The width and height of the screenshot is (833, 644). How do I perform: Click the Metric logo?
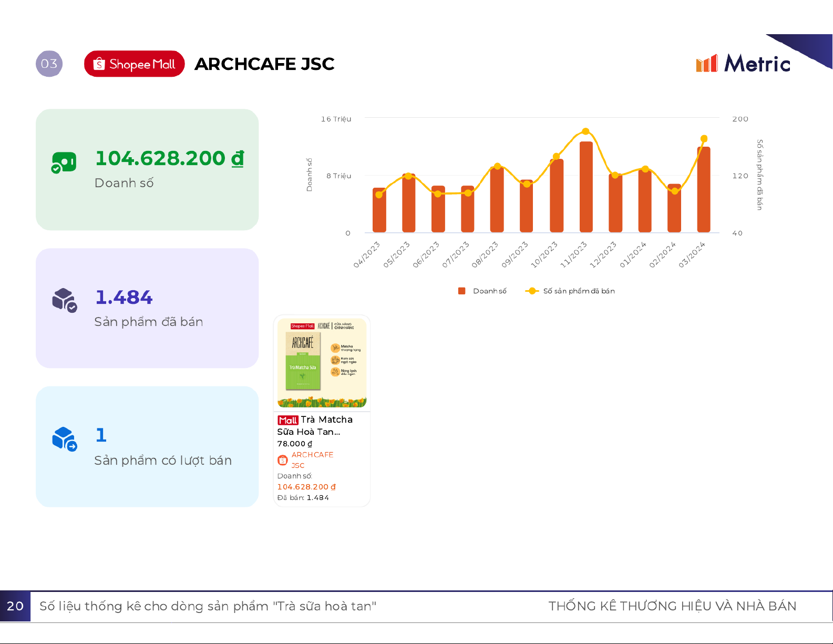743,64
